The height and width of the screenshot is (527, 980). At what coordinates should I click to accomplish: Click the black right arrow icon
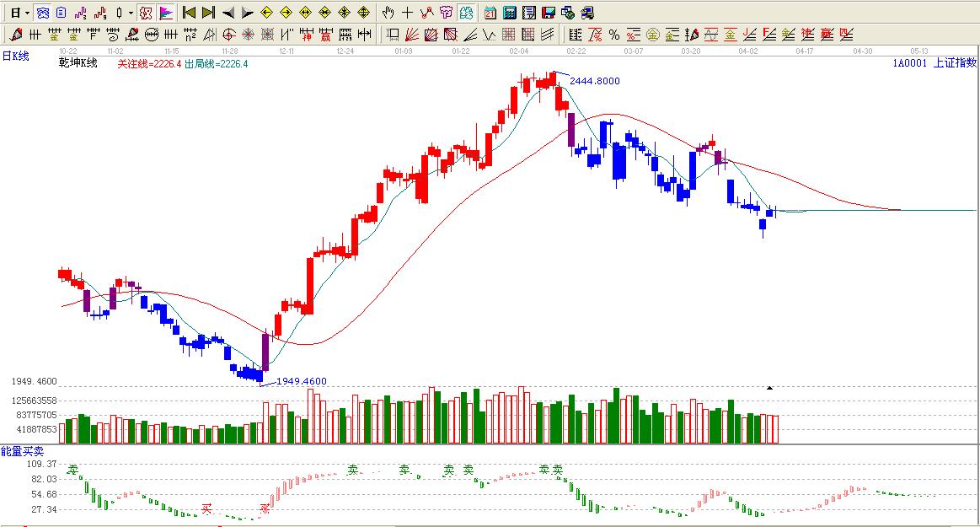pyautogui.click(x=247, y=13)
